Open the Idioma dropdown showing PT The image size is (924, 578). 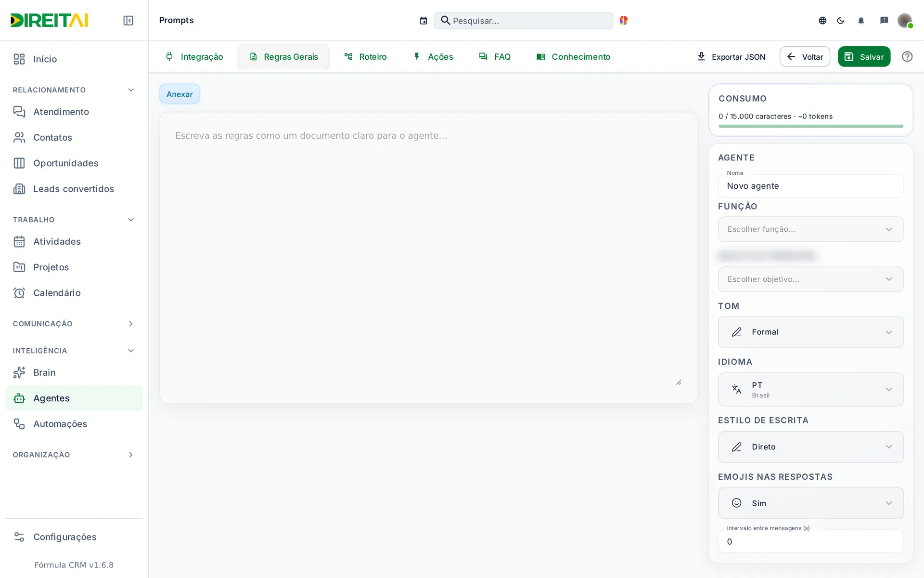(810, 389)
